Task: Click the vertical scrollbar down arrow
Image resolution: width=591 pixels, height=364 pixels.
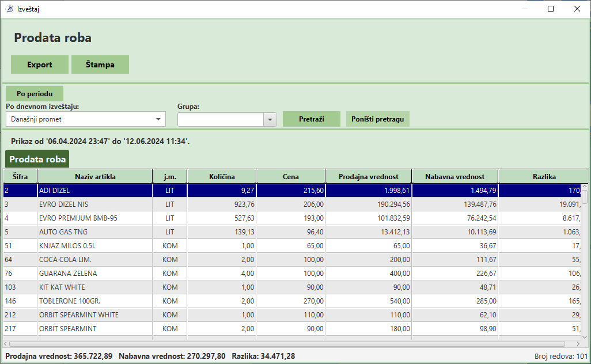Action: point(585,337)
